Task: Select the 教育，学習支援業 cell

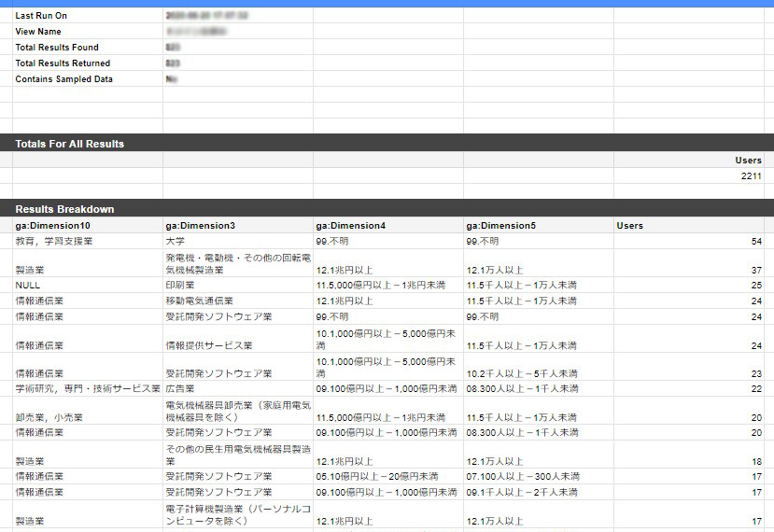Action: coord(88,241)
